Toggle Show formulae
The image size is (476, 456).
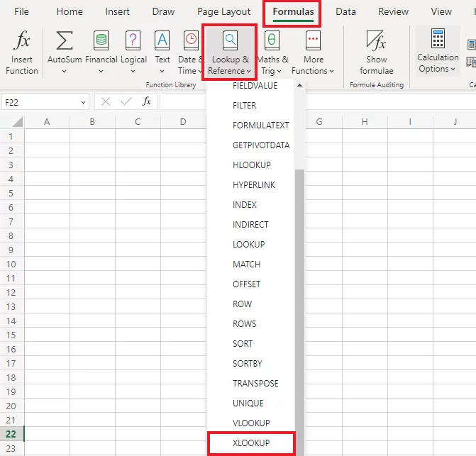click(x=377, y=52)
